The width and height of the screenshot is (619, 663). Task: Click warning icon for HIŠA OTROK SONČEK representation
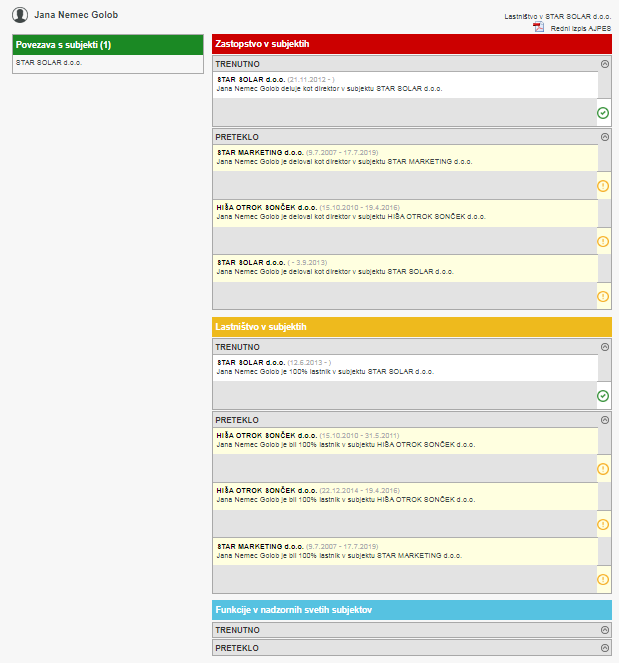603,241
